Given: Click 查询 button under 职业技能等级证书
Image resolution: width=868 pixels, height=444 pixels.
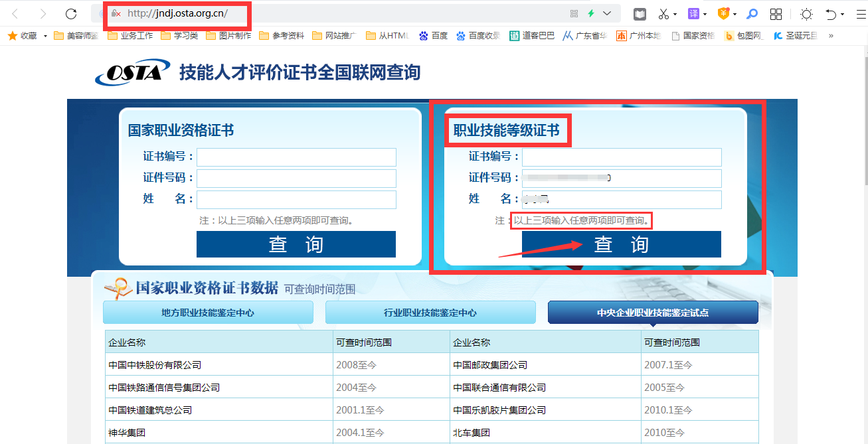Looking at the screenshot, I should tap(621, 244).
